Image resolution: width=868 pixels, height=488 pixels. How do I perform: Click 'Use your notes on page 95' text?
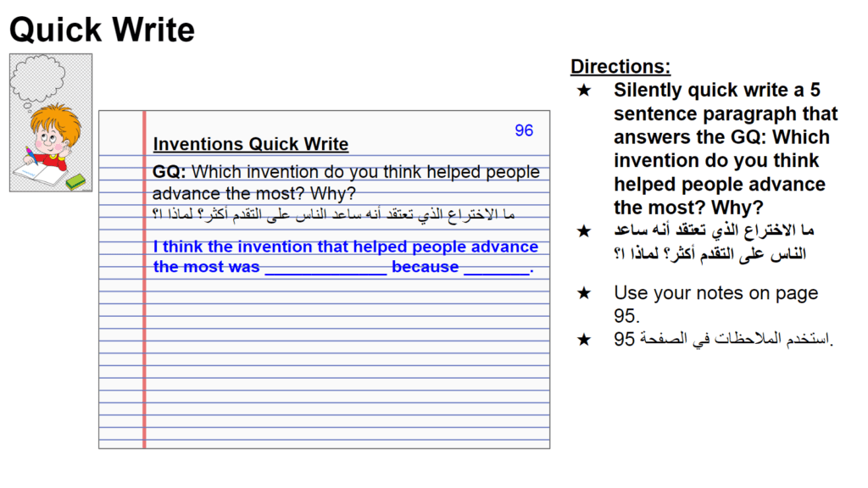715,304
